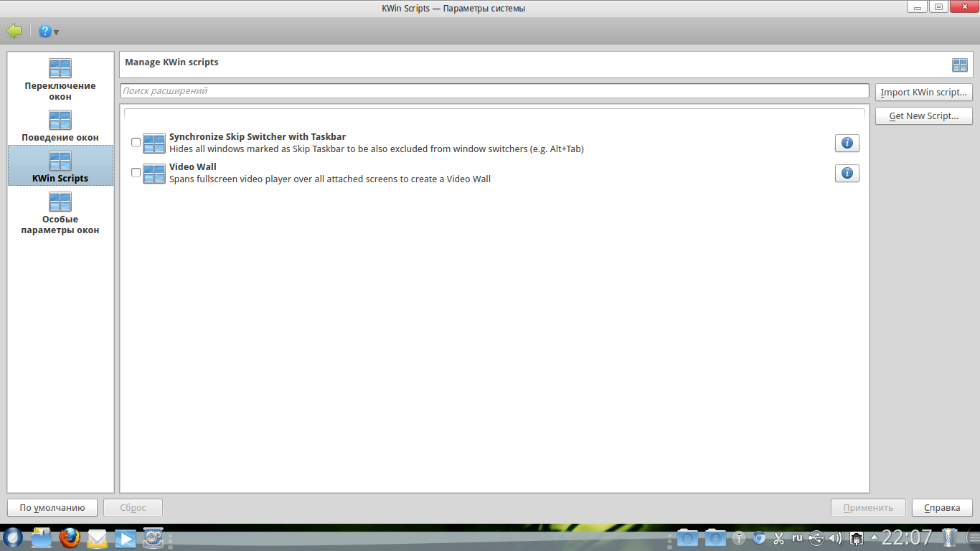Open the application launcher in the panel
980x551 pixels.
coord(13,537)
